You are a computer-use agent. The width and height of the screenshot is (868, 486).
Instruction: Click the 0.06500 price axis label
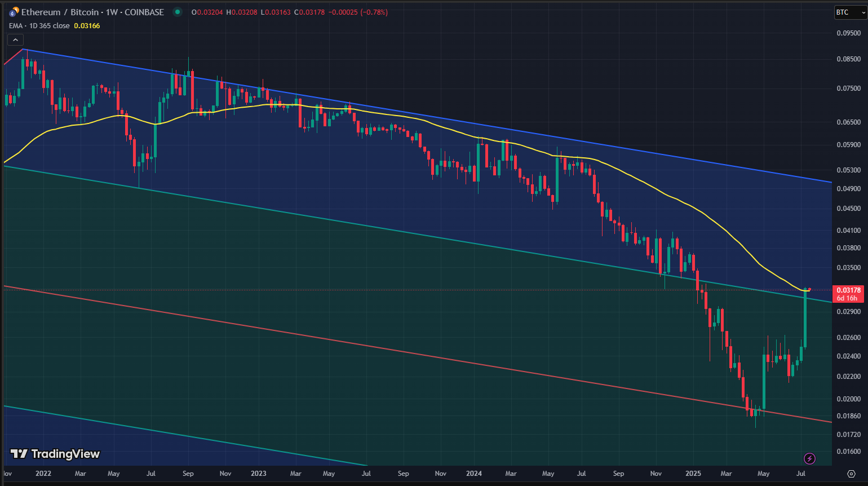tap(848, 122)
